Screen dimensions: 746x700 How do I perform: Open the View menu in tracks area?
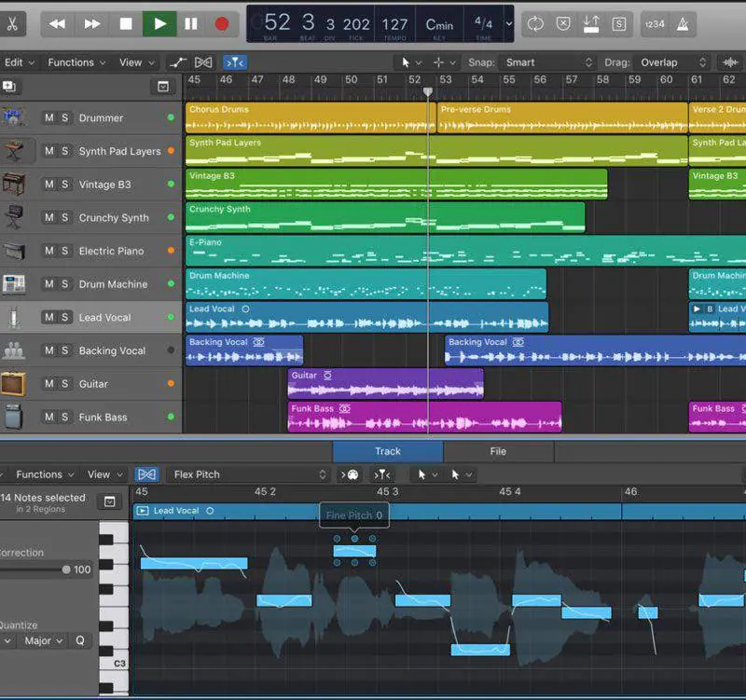(136, 62)
